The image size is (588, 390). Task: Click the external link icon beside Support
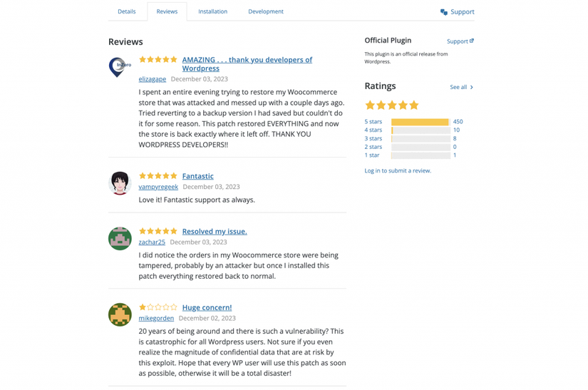[472, 41]
